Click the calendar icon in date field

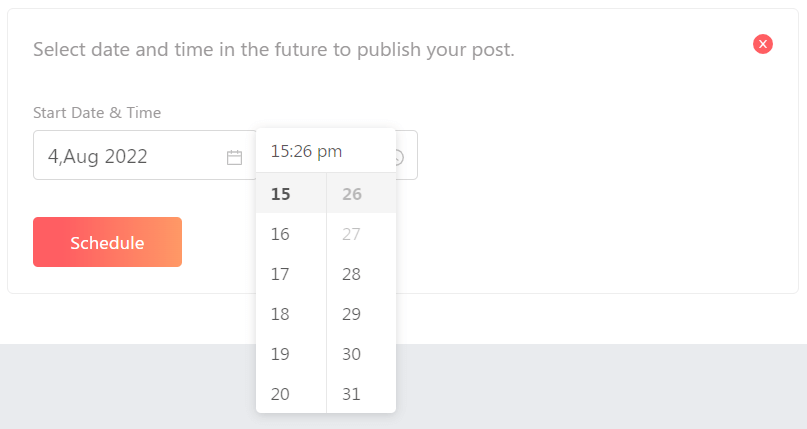pyautogui.click(x=234, y=157)
